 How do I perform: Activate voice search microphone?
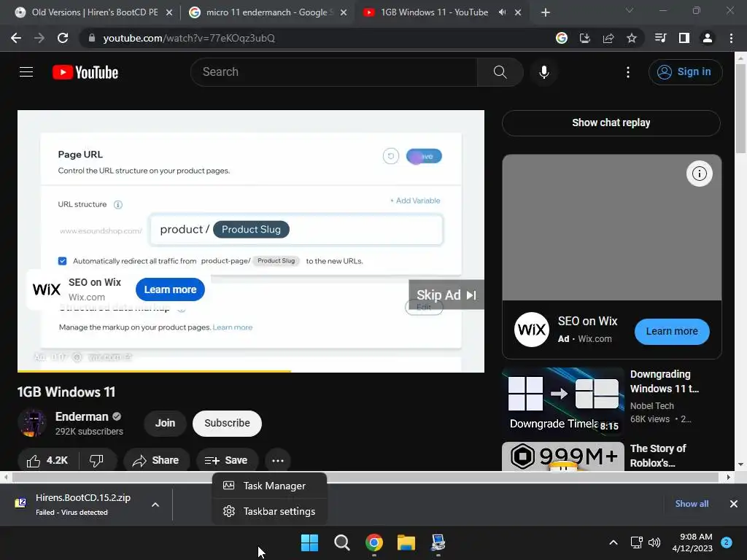click(543, 72)
